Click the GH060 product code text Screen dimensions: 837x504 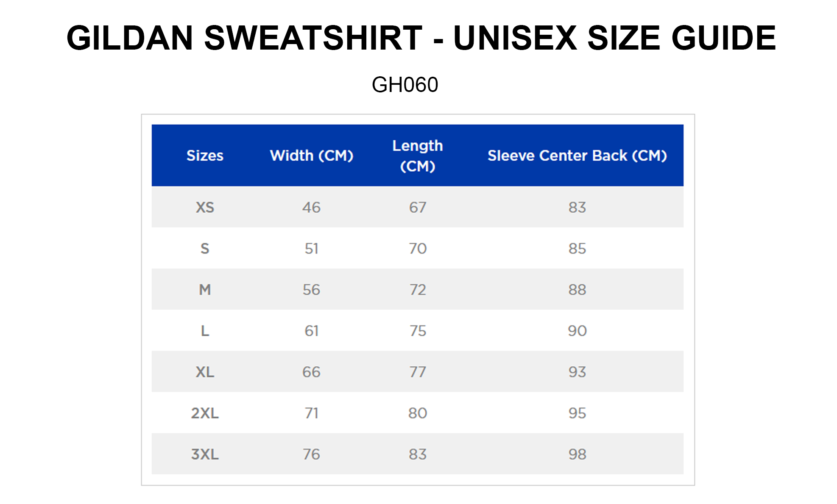405,85
